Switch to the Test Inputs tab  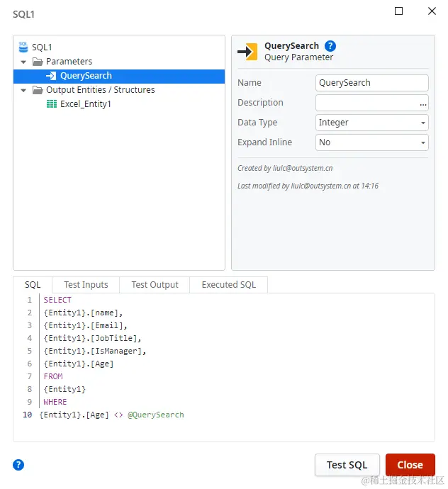pyautogui.click(x=86, y=285)
